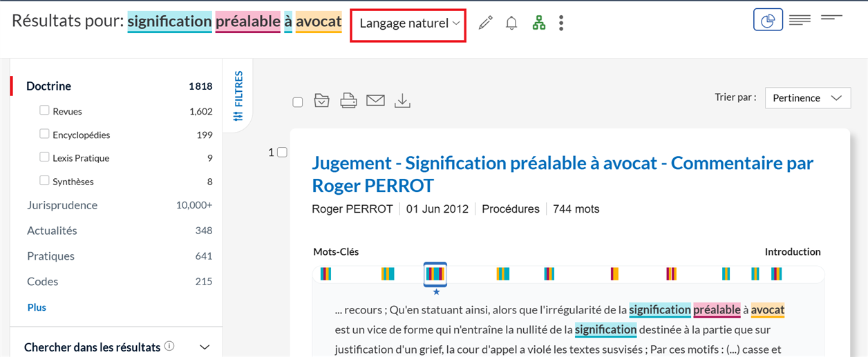Click the Plus link under categories
Image resolution: width=868 pixels, height=357 pixels.
coord(37,307)
